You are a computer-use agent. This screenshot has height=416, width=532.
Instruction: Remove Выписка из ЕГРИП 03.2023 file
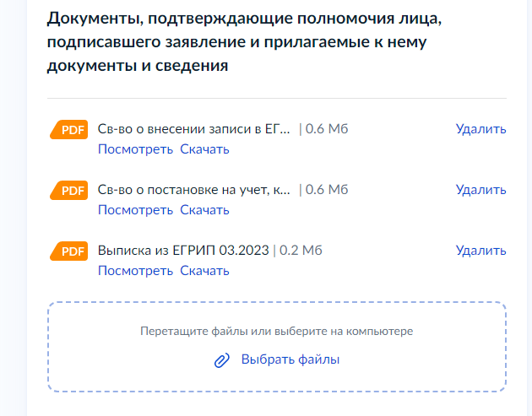pos(480,251)
